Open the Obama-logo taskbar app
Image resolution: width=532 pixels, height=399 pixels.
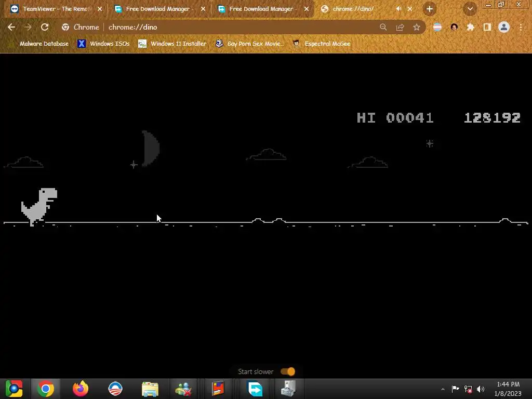[x=115, y=389]
